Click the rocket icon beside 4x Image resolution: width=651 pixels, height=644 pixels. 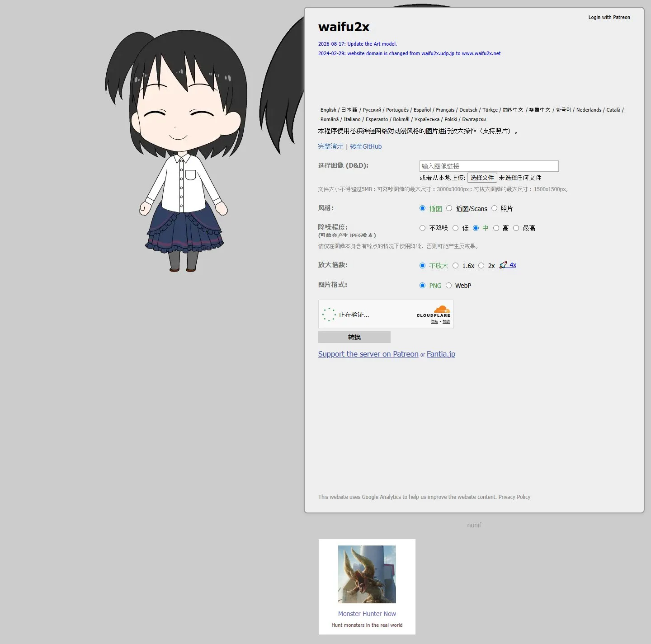point(503,265)
